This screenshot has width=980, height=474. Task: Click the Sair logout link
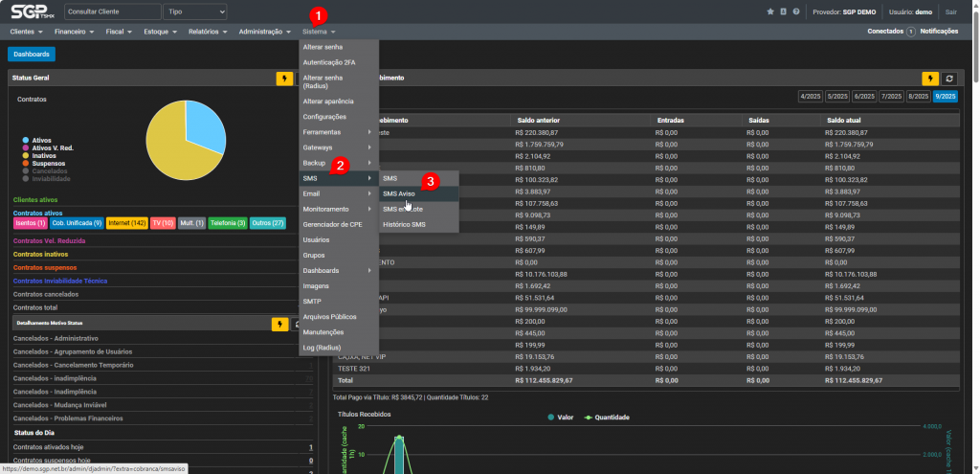950,11
